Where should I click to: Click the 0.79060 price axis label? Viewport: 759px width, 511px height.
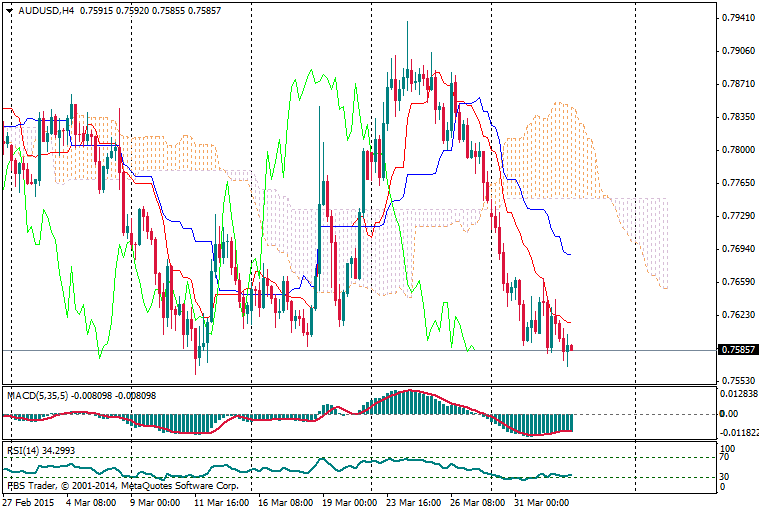[738, 51]
